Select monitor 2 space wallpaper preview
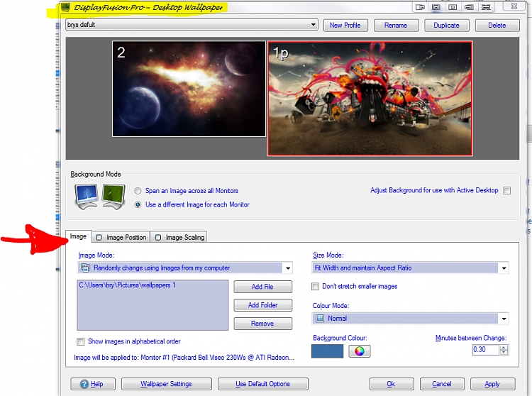The height and width of the screenshot is (396, 532). coord(189,89)
